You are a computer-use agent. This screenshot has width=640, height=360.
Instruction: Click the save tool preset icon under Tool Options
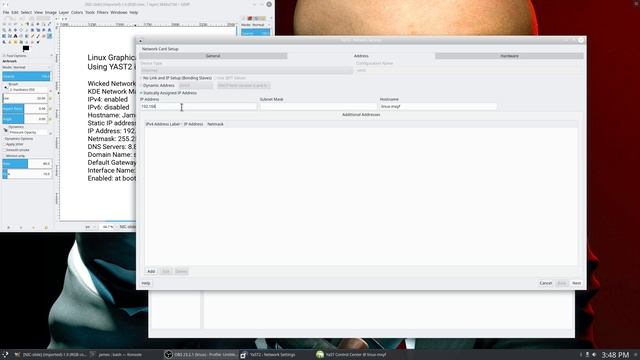pos(8,227)
